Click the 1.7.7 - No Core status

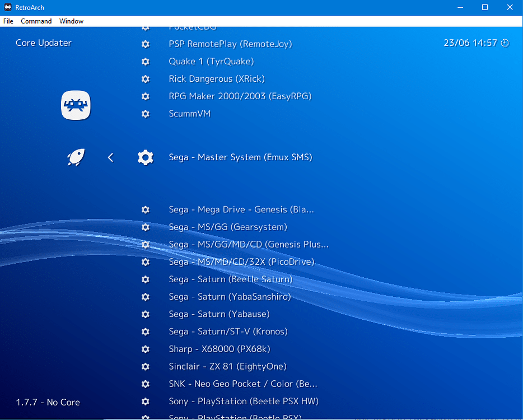48,402
